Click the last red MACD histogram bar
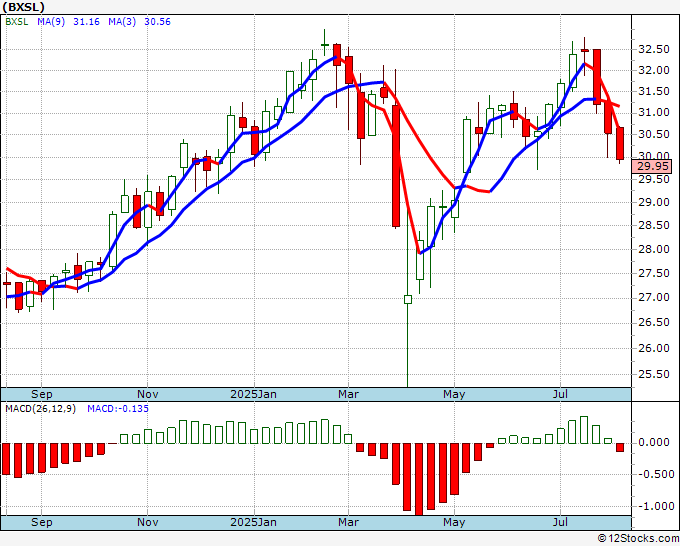The image size is (680, 546). coord(620,447)
